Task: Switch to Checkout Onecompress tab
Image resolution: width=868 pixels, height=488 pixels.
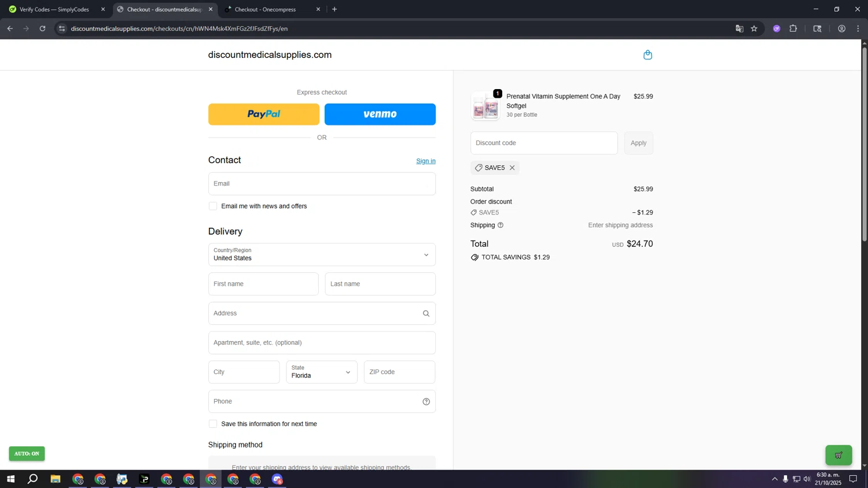Action: (x=271, y=9)
